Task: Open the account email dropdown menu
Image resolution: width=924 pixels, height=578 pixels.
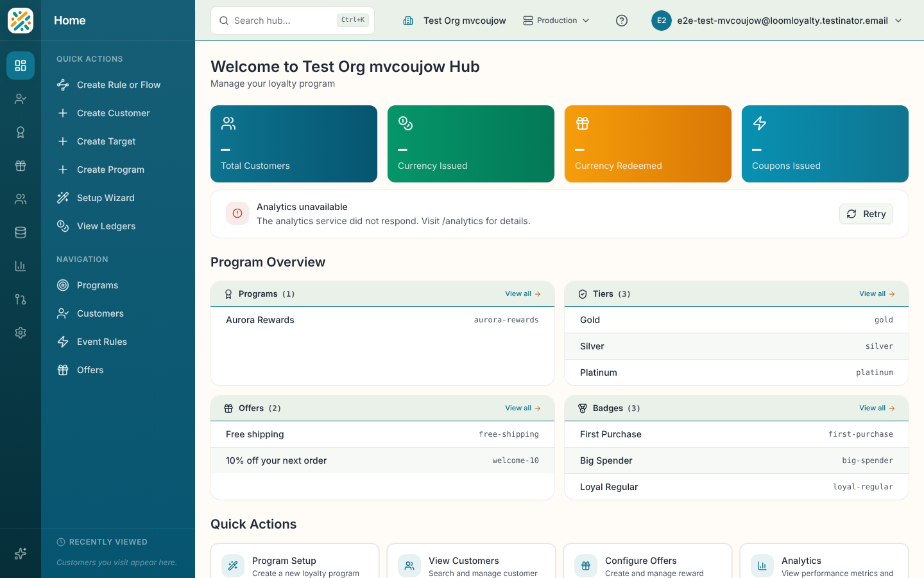Action: click(777, 21)
